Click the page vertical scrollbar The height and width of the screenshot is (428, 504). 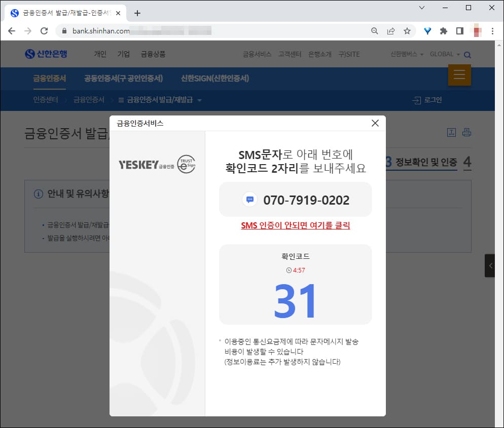click(499, 234)
